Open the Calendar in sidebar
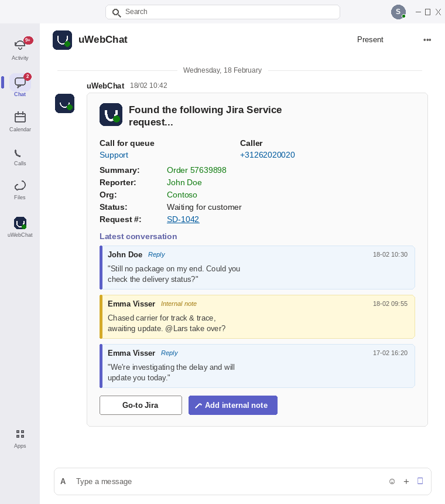 coord(20,121)
